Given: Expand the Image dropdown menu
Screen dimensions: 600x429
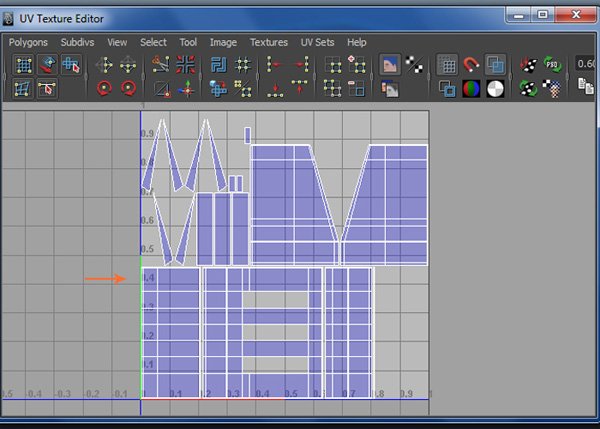Looking at the screenshot, I should coord(223,42).
